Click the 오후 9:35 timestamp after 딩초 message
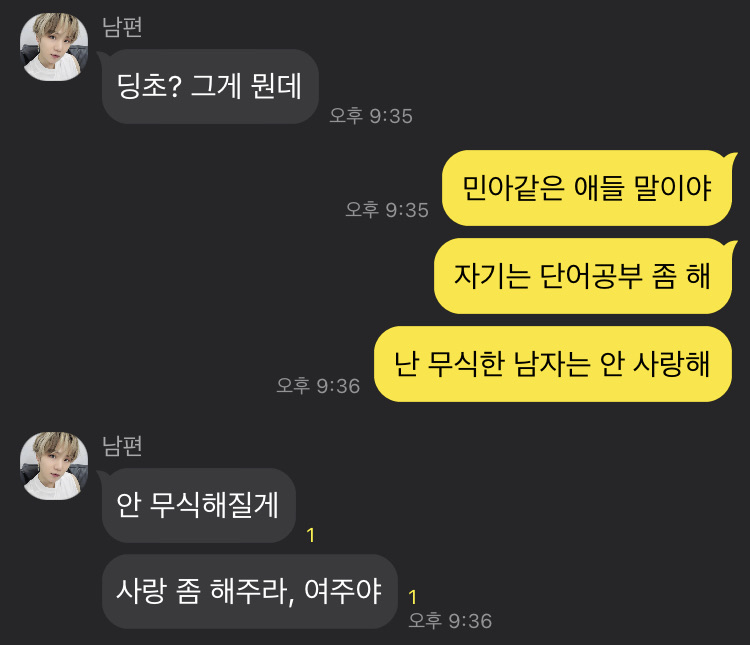Screen dimensions: 750x645 pyautogui.click(x=371, y=116)
